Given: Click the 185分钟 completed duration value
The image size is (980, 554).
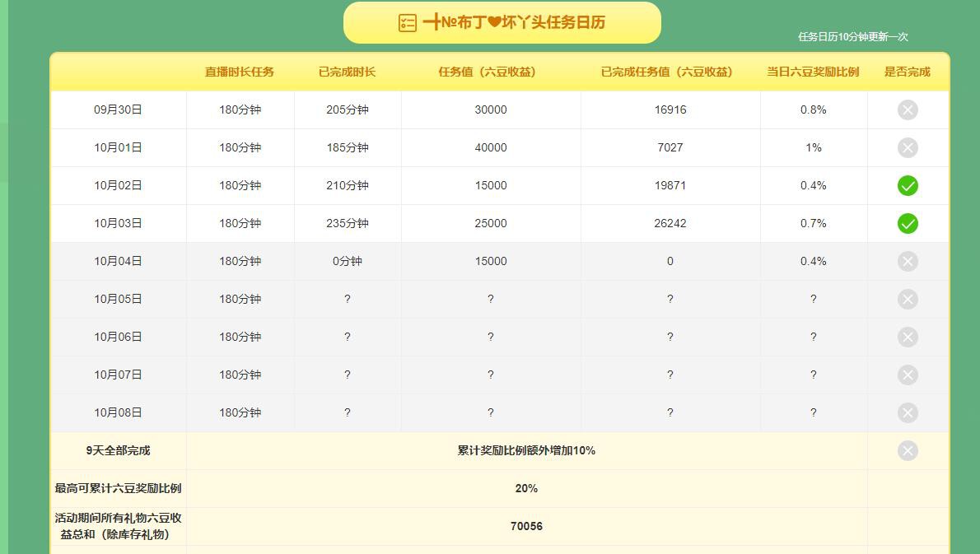Looking at the screenshot, I should pos(348,148).
